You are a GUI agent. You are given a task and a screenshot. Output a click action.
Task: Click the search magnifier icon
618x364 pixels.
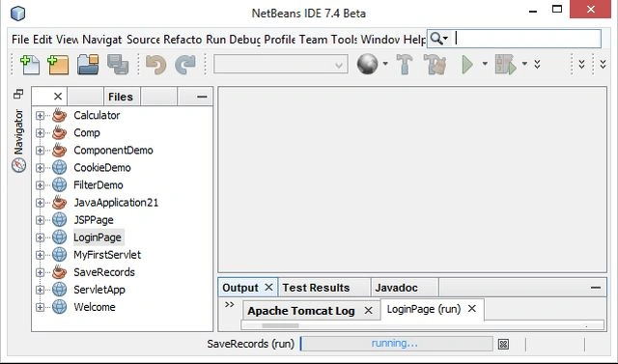(x=436, y=39)
